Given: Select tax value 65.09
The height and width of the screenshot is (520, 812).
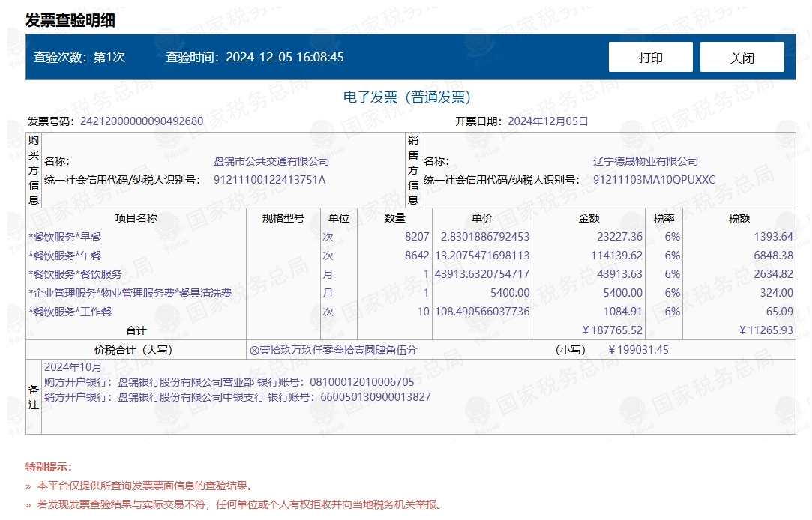Looking at the screenshot, I should 779,312.
